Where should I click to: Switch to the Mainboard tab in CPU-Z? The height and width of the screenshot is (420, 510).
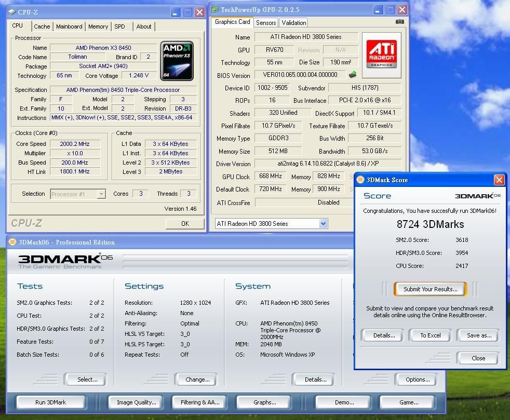point(69,26)
